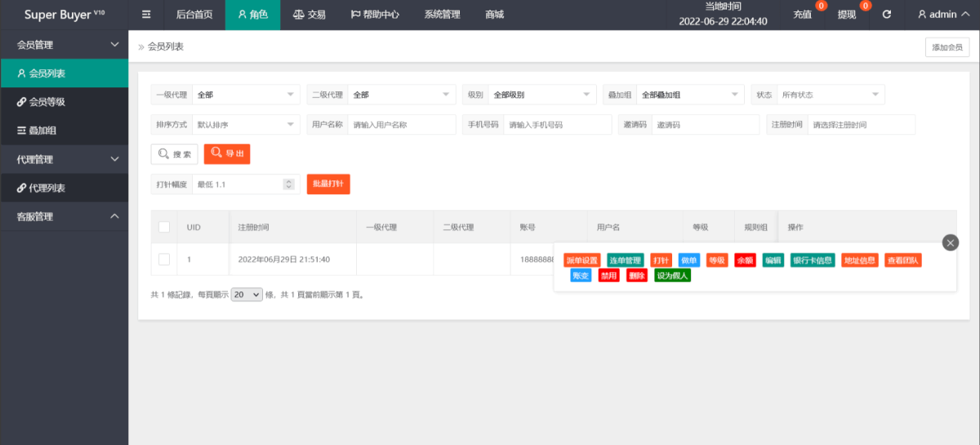Collapse the 代理管理 sidebar group
The image size is (980, 445).
(64, 158)
